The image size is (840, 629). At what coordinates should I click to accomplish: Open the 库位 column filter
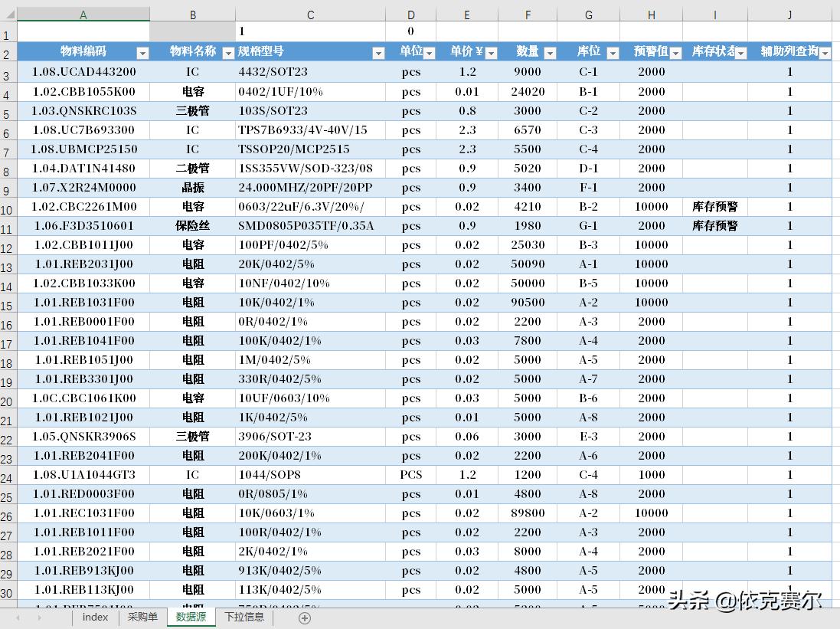tap(611, 52)
